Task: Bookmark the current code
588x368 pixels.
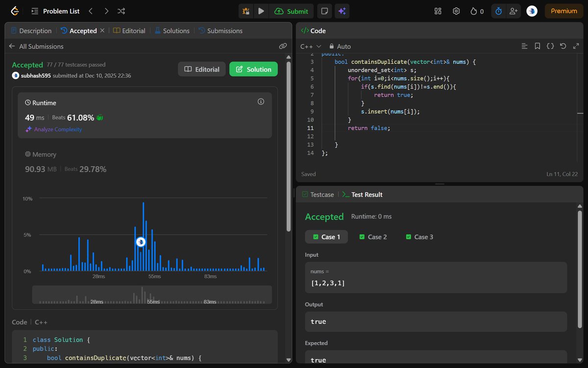Action: pyautogui.click(x=537, y=46)
